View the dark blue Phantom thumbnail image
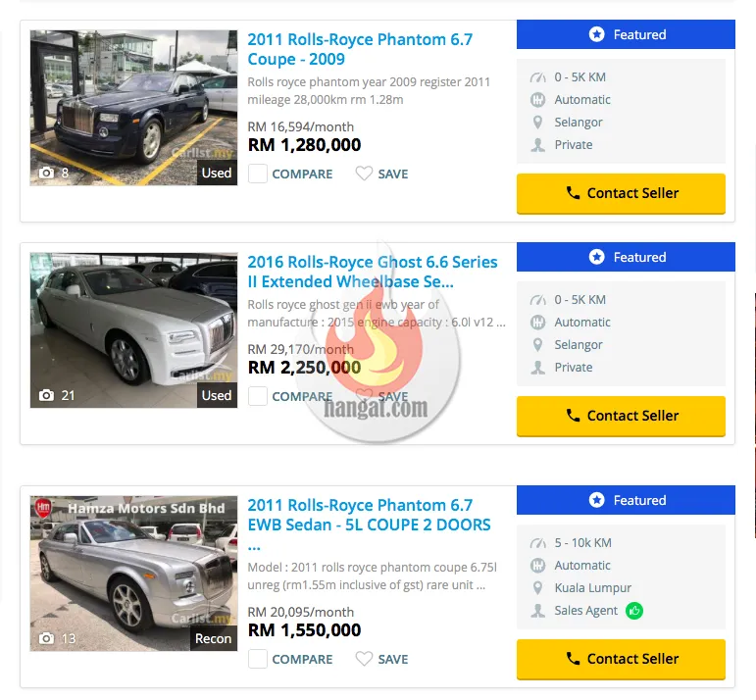756x700 pixels. click(x=133, y=108)
